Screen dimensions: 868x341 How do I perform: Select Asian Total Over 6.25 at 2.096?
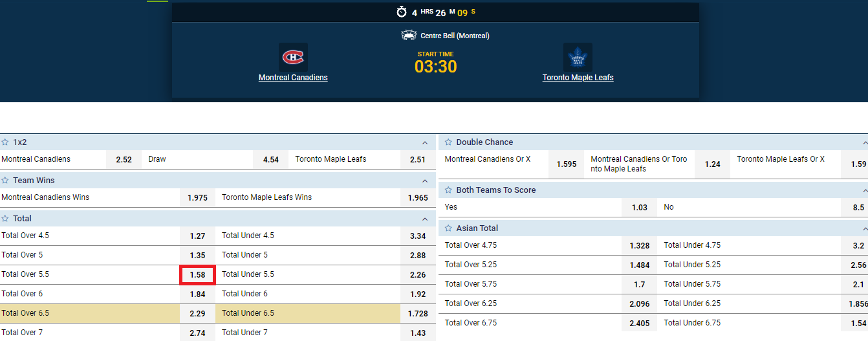pyautogui.click(x=640, y=304)
